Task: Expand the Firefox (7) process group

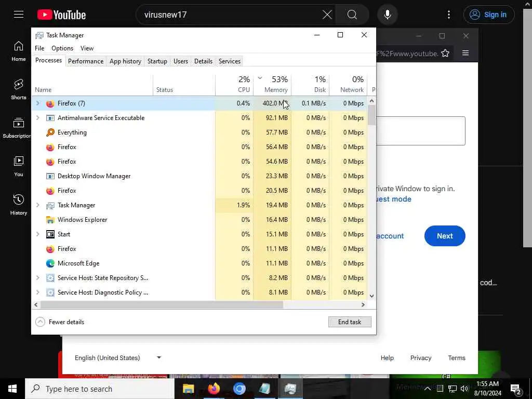Action: point(37,103)
